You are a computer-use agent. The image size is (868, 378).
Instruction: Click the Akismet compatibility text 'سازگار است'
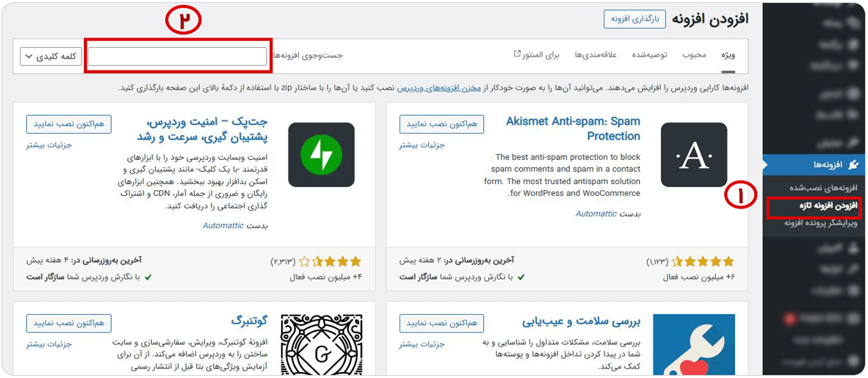click(417, 277)
